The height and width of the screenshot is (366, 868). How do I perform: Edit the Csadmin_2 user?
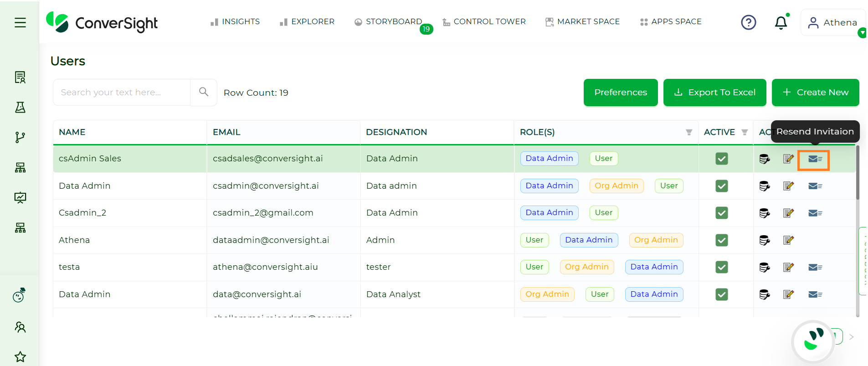coord(788,213)
